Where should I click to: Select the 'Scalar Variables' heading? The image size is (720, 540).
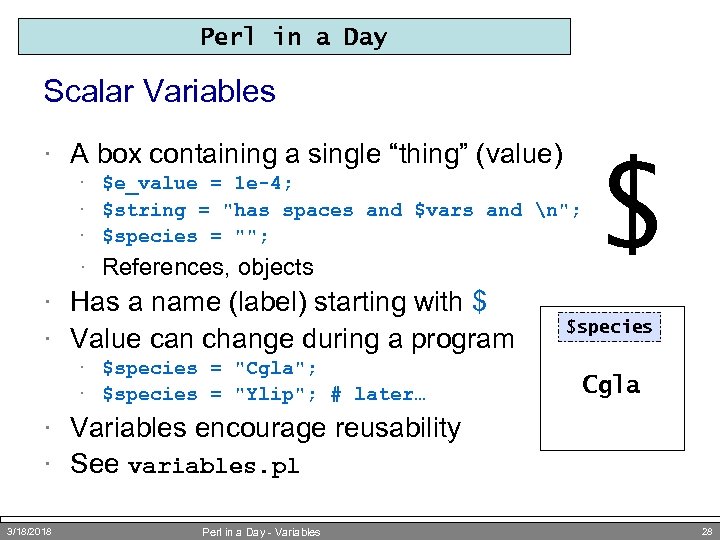pyautogui.click(x=159, y=91)
